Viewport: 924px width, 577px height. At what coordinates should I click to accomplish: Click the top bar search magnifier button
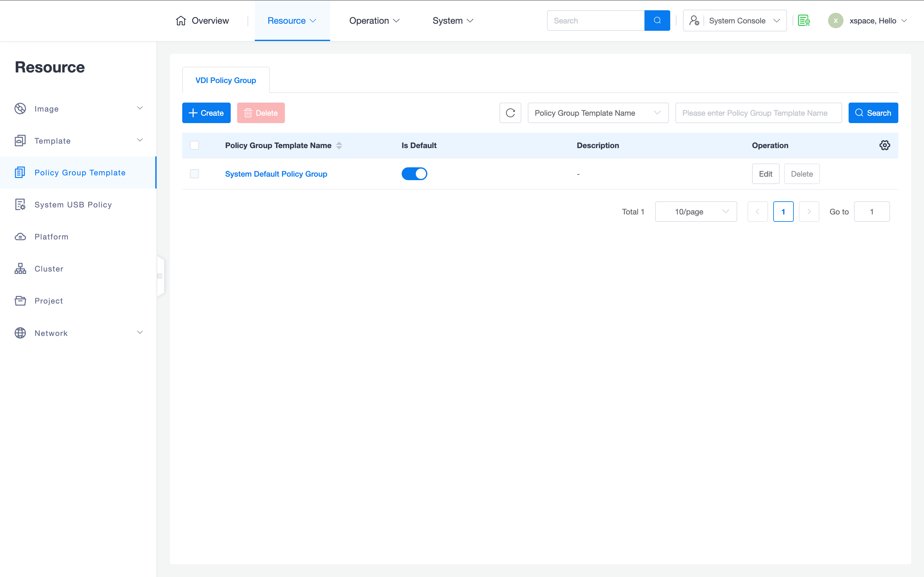657,21
